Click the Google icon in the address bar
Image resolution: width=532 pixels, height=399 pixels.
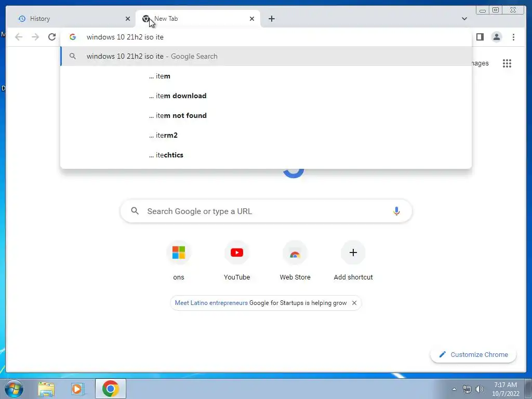pos(73,37)
